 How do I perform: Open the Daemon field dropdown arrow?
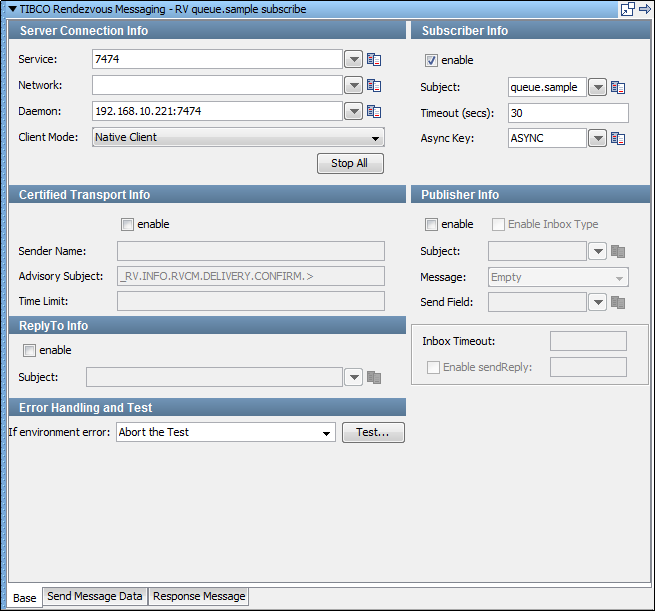(x=354, y=112)
